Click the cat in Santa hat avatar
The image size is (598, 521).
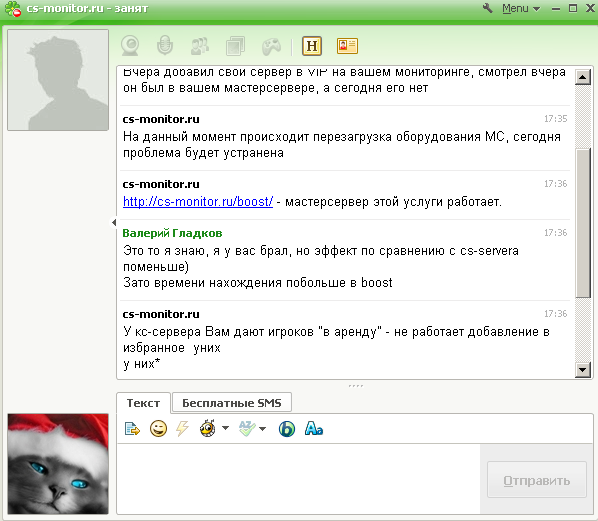tap(58, 463)
